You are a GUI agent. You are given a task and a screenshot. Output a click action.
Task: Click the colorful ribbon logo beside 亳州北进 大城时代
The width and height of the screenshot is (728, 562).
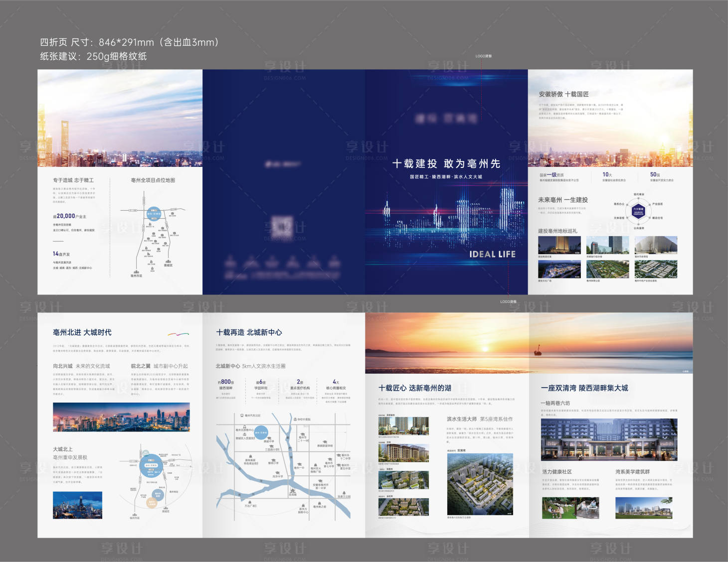pyautogui.click(x=178, y=334)
